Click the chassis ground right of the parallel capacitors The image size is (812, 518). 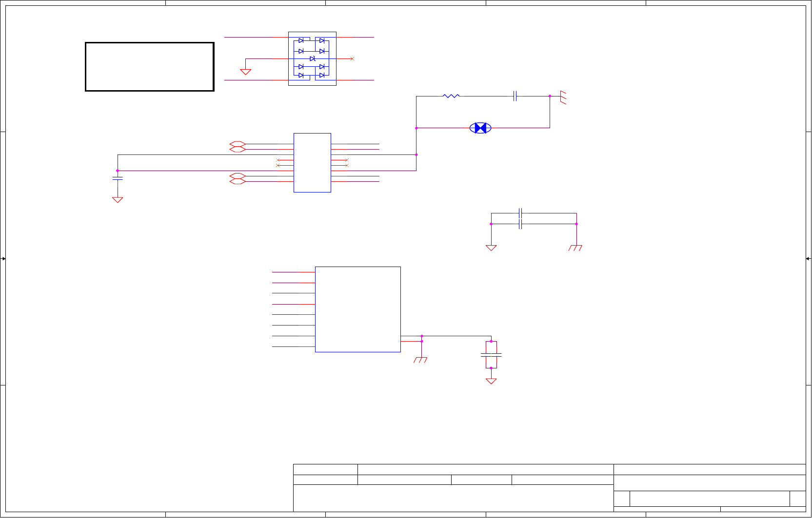tap(575, 248)
